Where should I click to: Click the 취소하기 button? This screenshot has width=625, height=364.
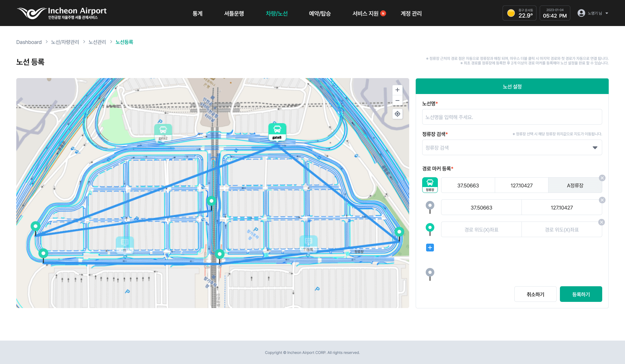pyautogui.click(x=535, y=294)
